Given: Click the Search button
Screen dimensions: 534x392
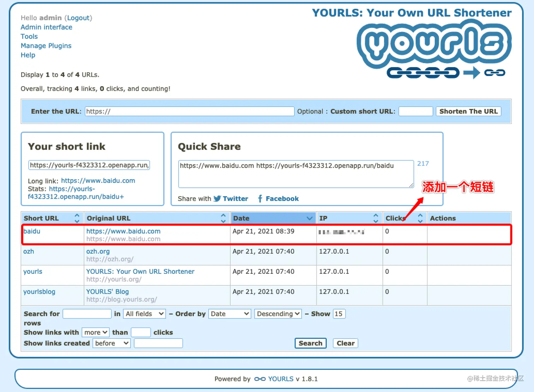Looking at the screenshot, I should [310, 343].
